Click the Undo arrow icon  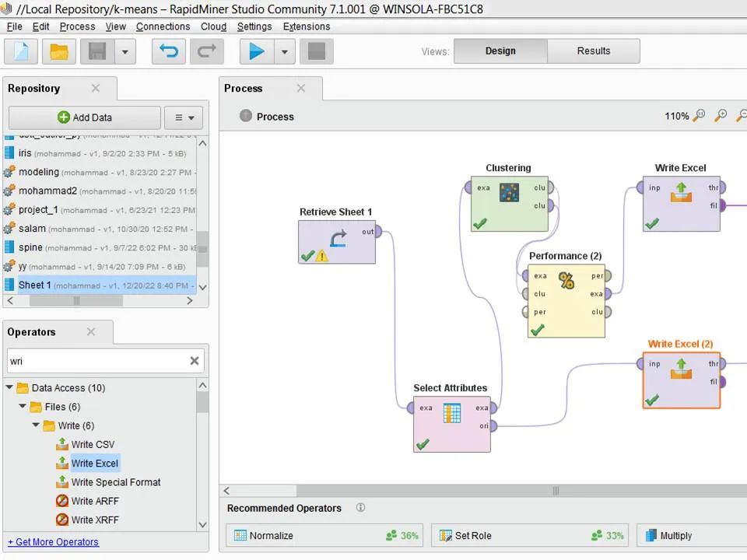[x=168, y=51]
